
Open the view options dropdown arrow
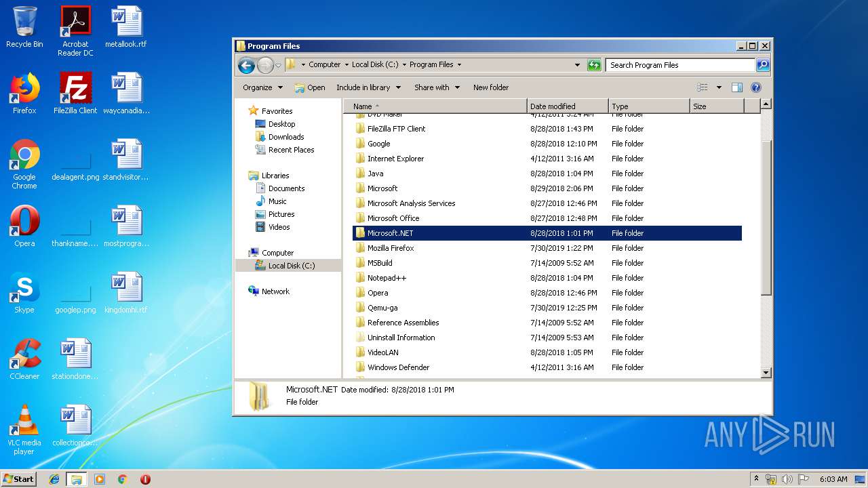point(719,87)
